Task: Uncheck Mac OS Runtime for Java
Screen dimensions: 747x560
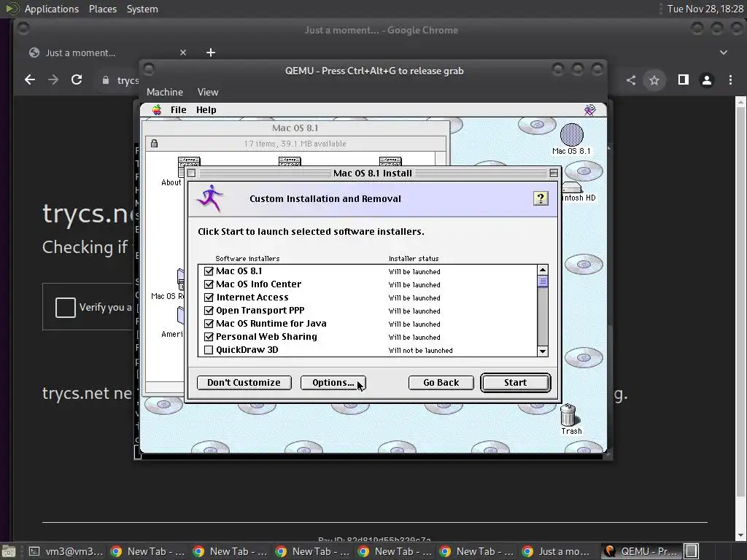Action: coord(209,324)
